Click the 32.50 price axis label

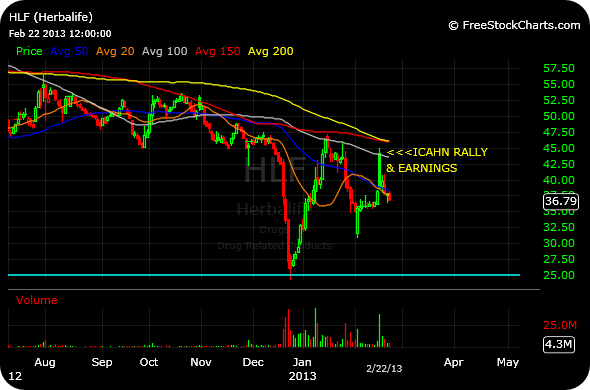pos(559,227)
